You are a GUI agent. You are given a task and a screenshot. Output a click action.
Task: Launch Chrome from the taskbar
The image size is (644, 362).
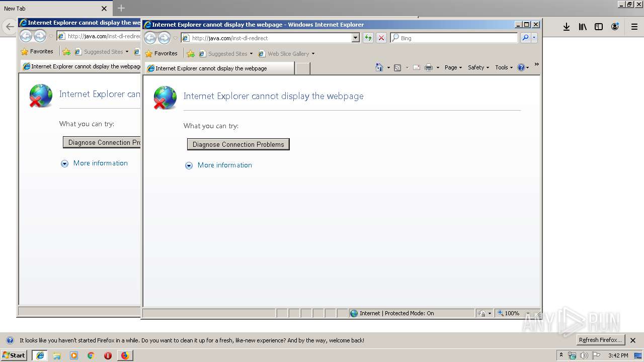coord(91,355)
